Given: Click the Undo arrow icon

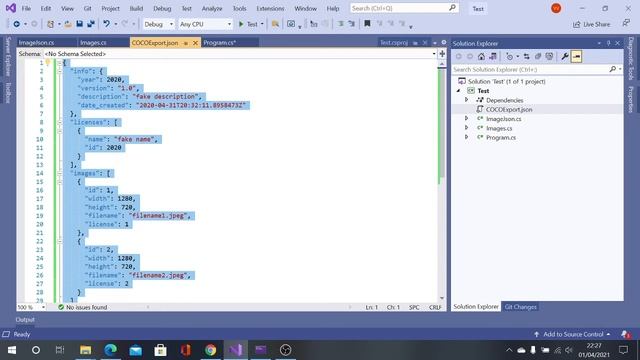Looking at the screenshot, I should [107, 24].
